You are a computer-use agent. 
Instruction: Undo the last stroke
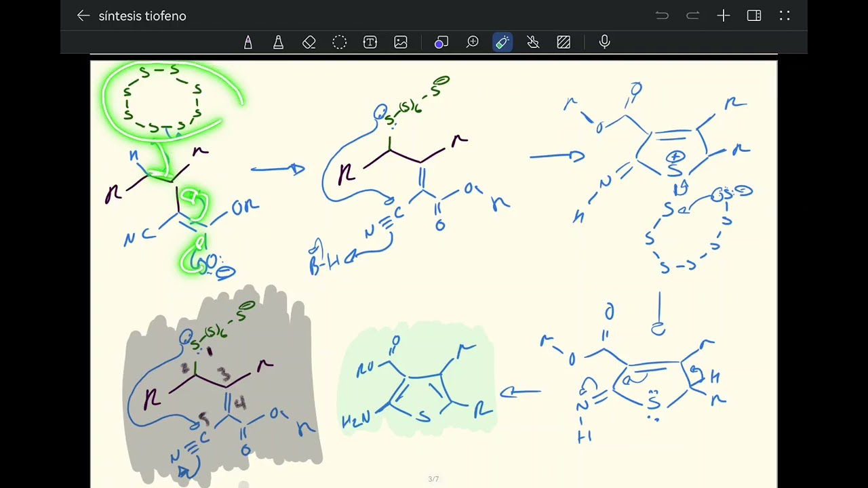662,16
